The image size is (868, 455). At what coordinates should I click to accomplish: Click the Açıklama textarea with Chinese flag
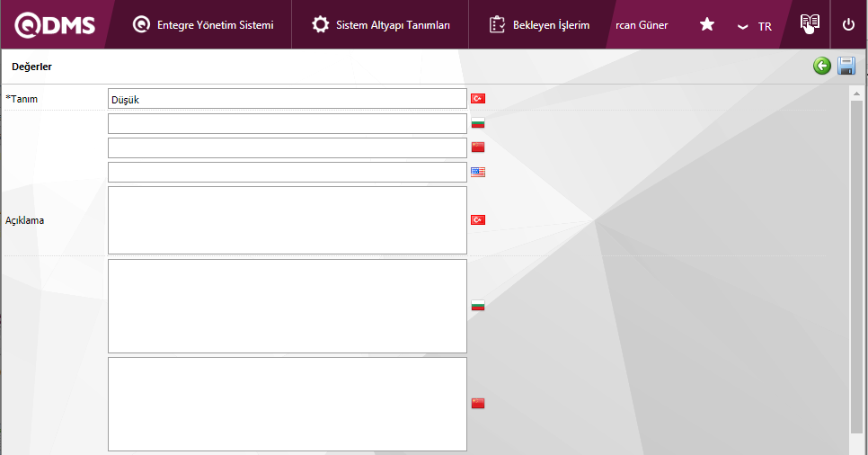tap(288, 404)
